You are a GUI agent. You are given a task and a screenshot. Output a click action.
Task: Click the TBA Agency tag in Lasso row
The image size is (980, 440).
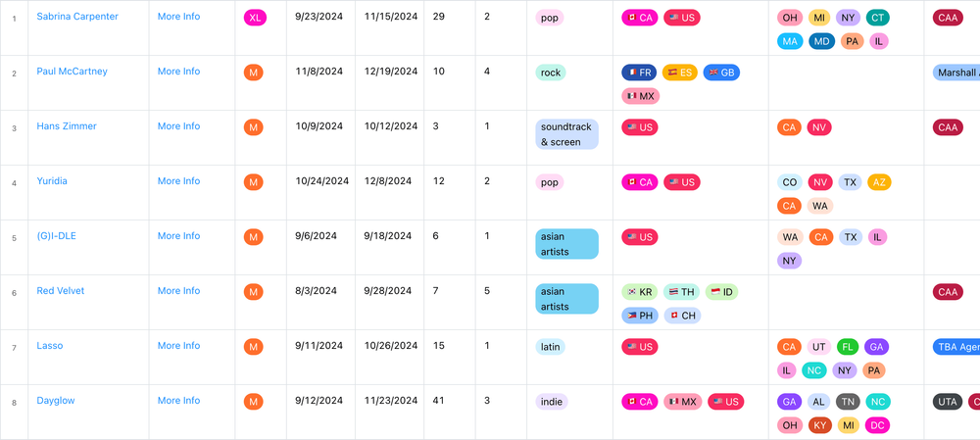(956, 348)
